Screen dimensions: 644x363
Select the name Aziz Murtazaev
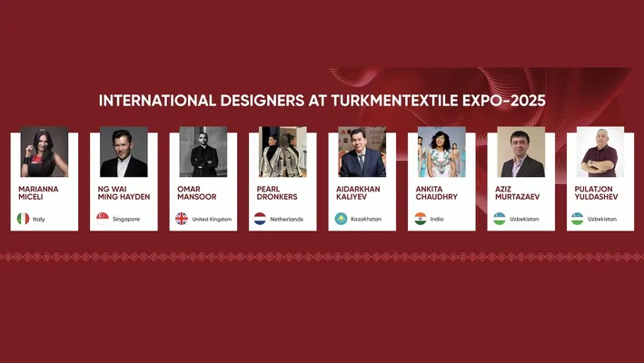[x=517, y=192]
